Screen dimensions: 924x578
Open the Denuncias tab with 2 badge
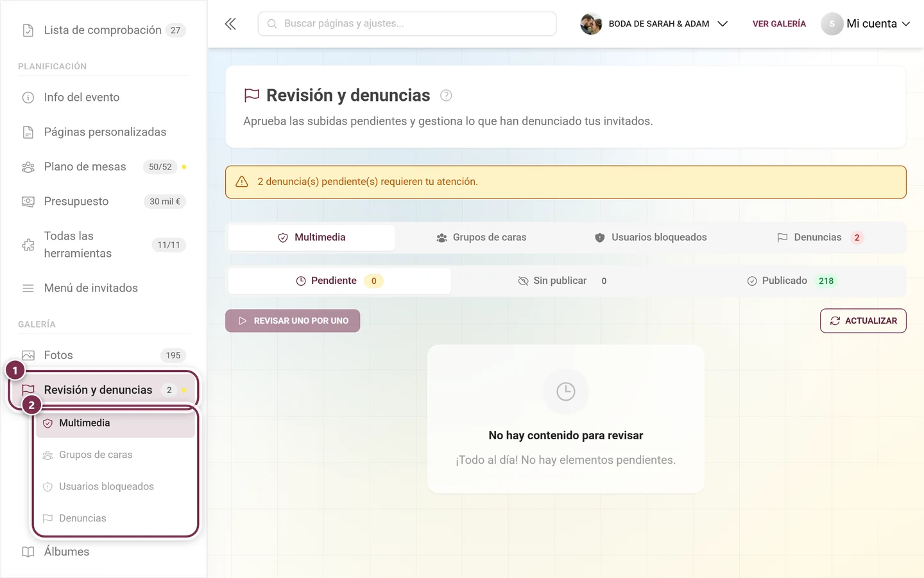click(820, 238)
